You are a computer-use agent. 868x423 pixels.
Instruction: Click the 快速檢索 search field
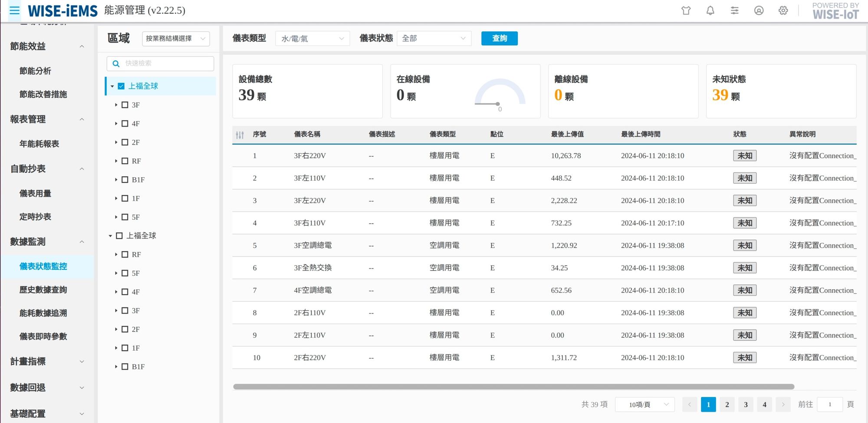pos(160,63)
